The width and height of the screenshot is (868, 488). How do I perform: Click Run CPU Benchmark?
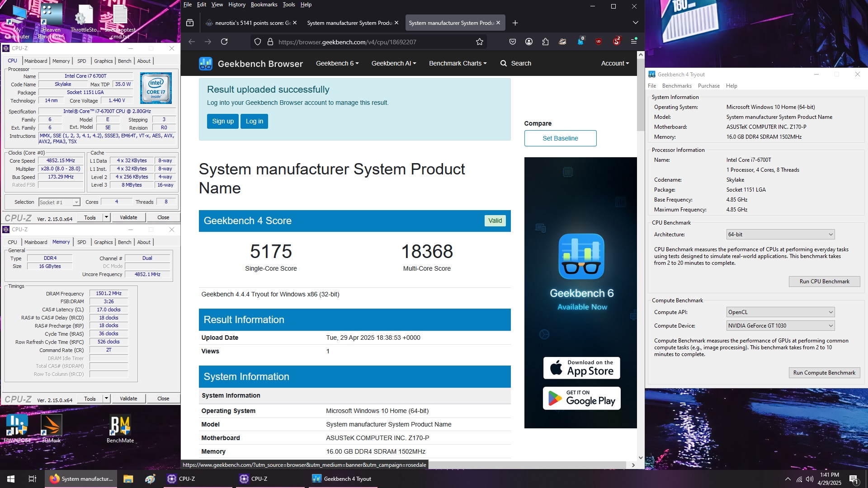[x=824, y=282]
